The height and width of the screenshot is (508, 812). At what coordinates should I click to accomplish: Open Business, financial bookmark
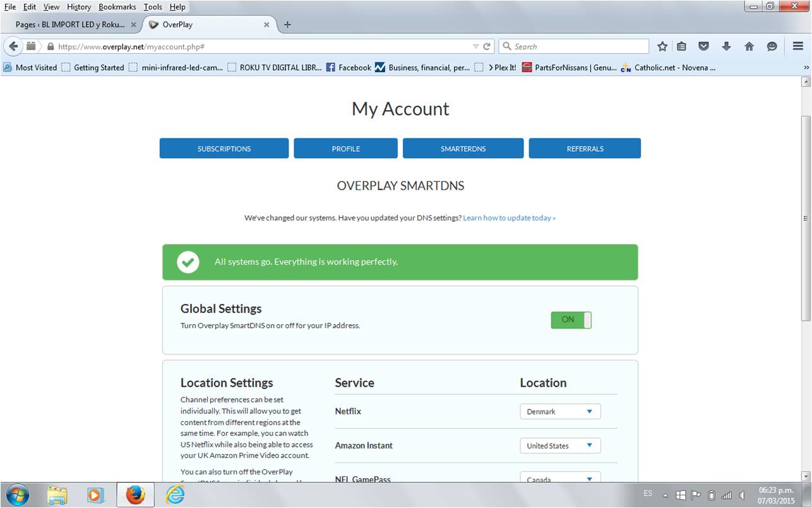coord(422,68)
